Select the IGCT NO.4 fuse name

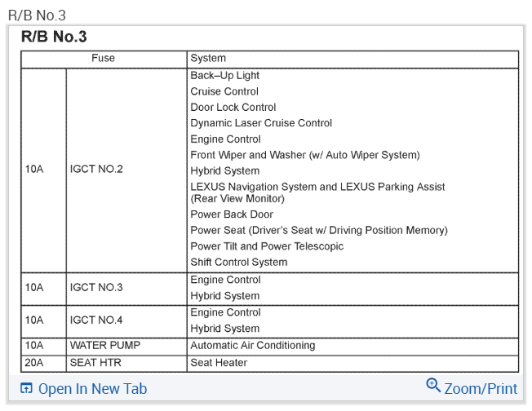96,320
